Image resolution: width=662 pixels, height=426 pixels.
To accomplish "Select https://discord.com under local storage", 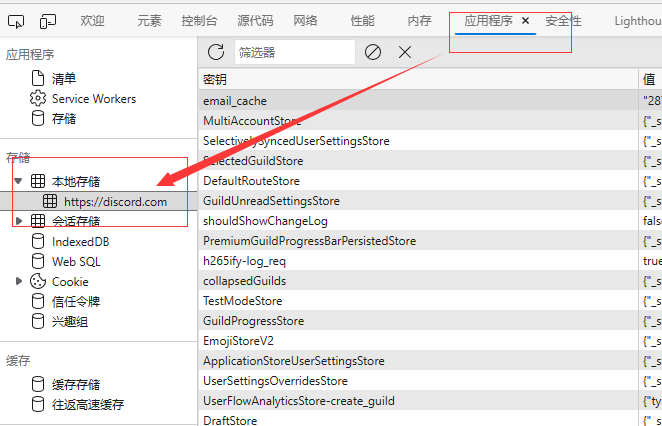I will 115,201.
